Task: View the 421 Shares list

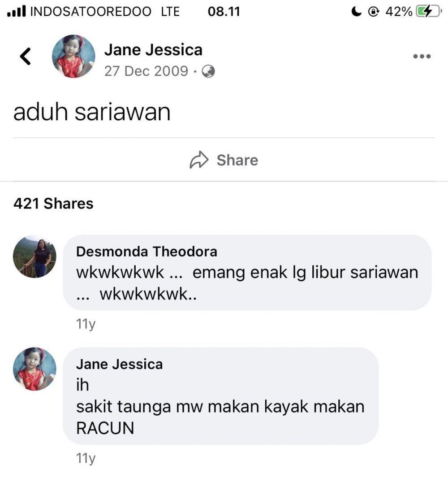Action: [x=53, y=204]
